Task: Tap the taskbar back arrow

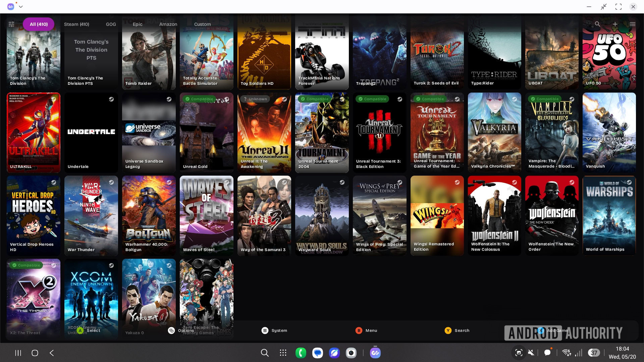Action: (52, 353)
